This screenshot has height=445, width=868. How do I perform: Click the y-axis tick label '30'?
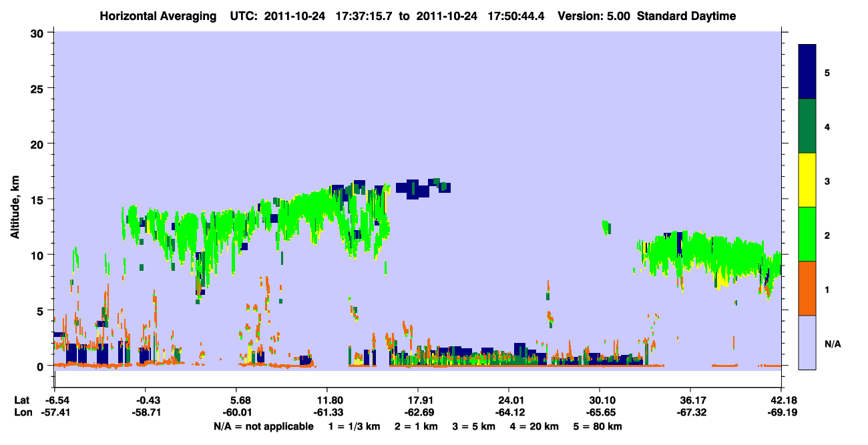pyautogui.click(x=39, y=33)
